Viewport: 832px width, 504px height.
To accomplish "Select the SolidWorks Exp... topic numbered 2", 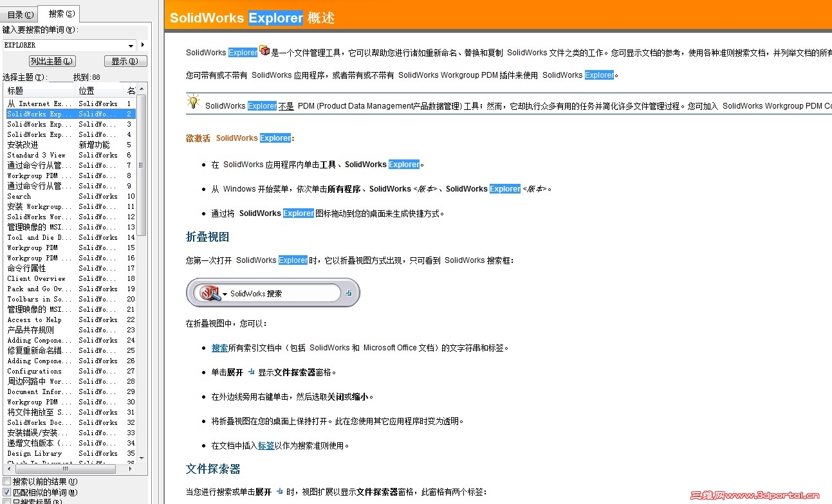I will point(71,114).
